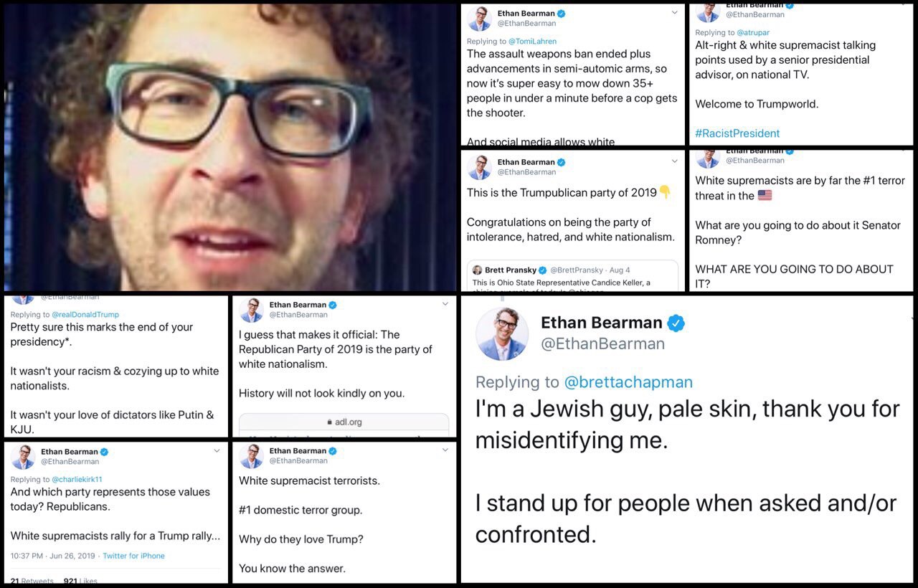The image size is (918, 588).
Task: Expand tweet options chevron on assault weapons tweet
Action: 674,13
